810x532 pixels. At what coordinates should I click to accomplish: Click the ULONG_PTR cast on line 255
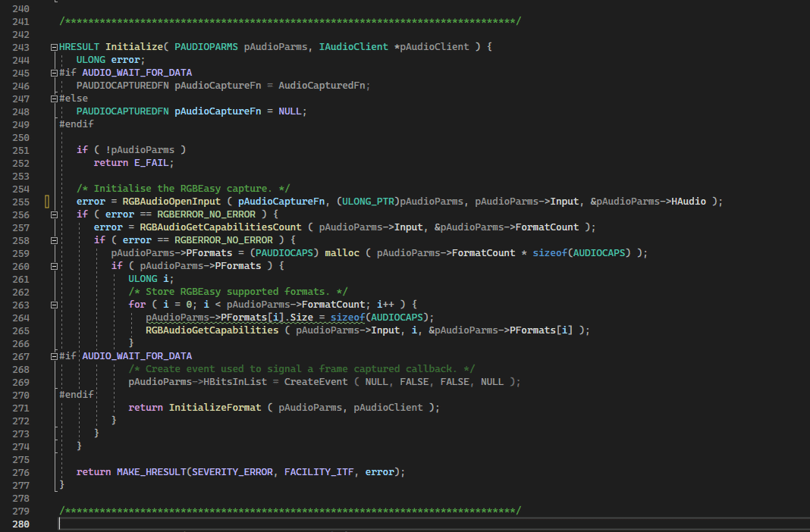pyautogui.click(x=368, y=202)
